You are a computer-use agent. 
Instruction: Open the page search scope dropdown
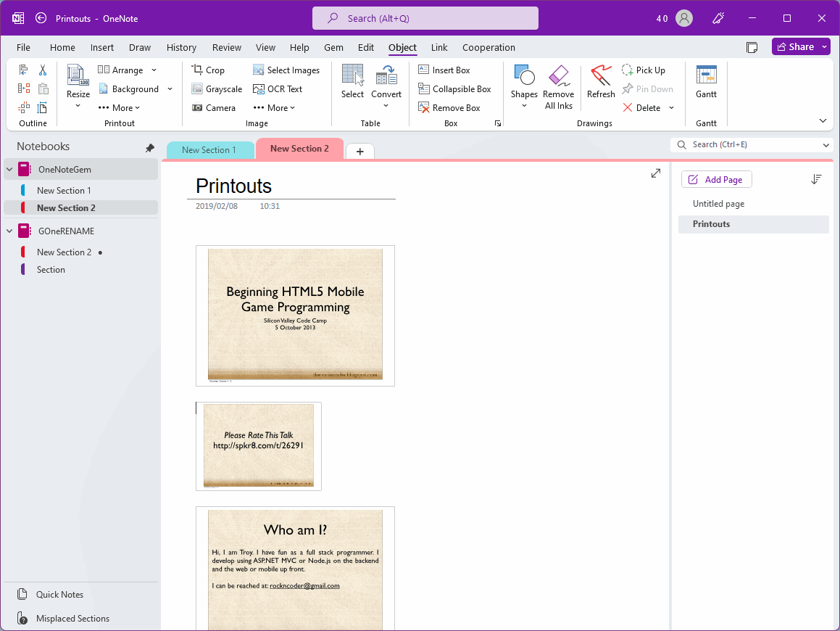pyautogui.click(x=826, y=145)
